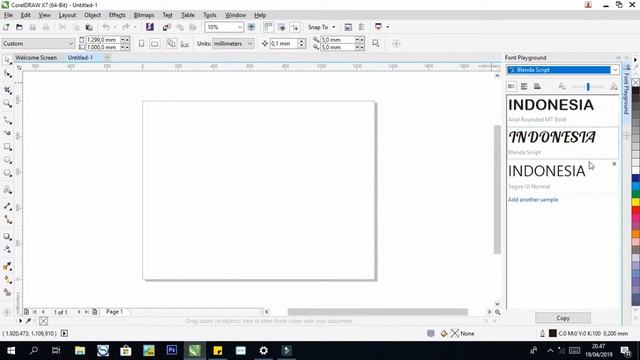Select single line sample view

point(511,87)
